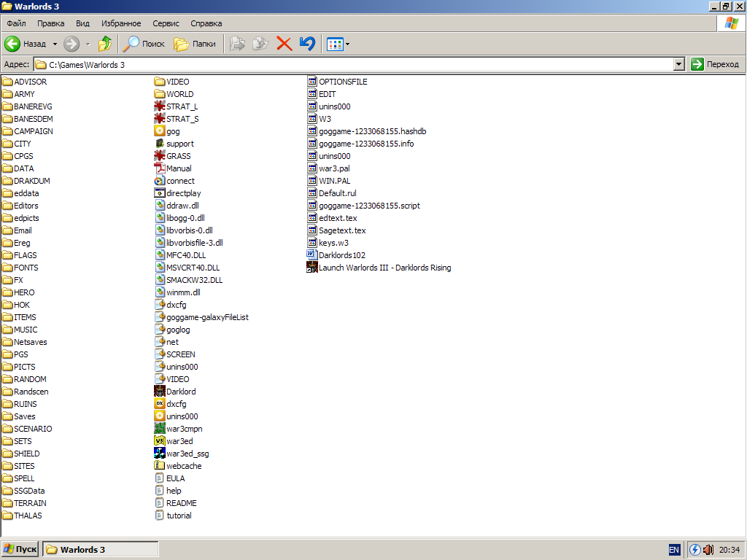Select the Darklords102 Word document
This screenshot has height=560, width=747.
[336, 254]
